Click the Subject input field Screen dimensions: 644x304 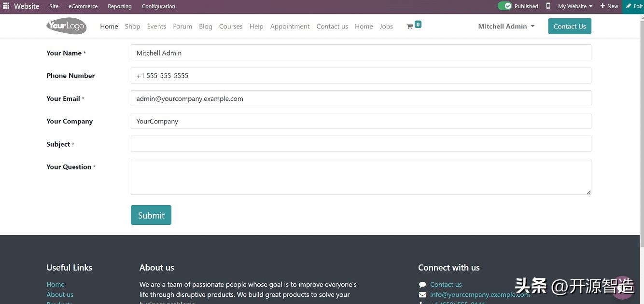click(x=361, y=144)
